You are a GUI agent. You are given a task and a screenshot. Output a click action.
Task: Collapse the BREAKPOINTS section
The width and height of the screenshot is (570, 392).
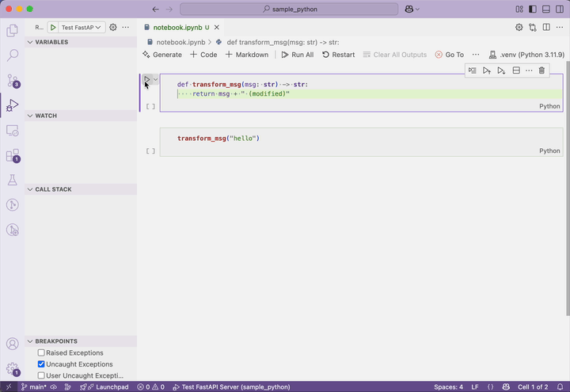click(x=81, y=341)
